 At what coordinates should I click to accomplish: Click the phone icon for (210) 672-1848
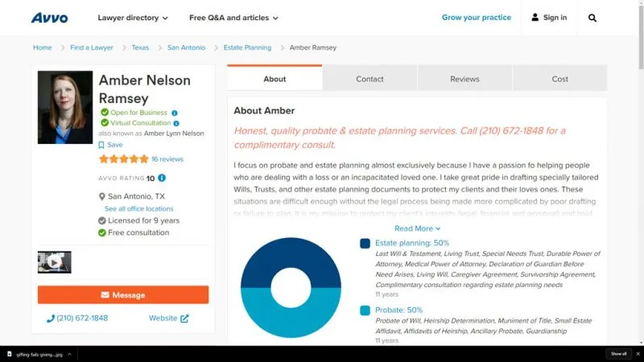(51, 319)
